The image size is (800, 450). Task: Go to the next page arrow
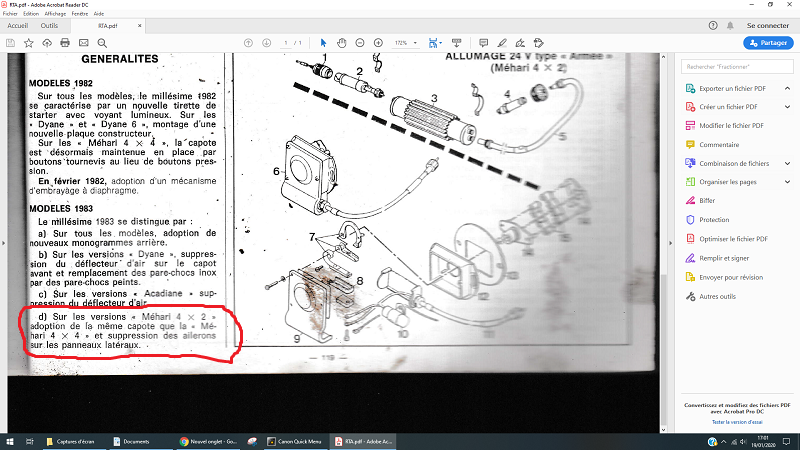point(266,43)
